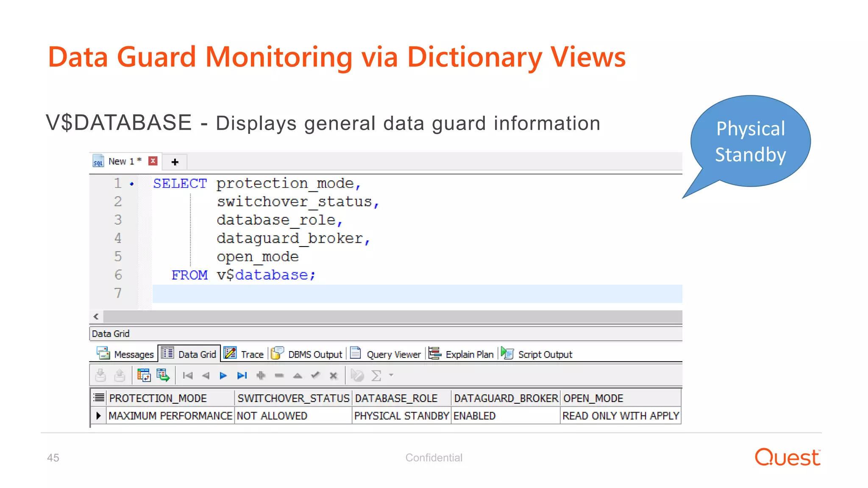
Task: Place cursor on empty line 7 of editor
Action: click(417, 294)
